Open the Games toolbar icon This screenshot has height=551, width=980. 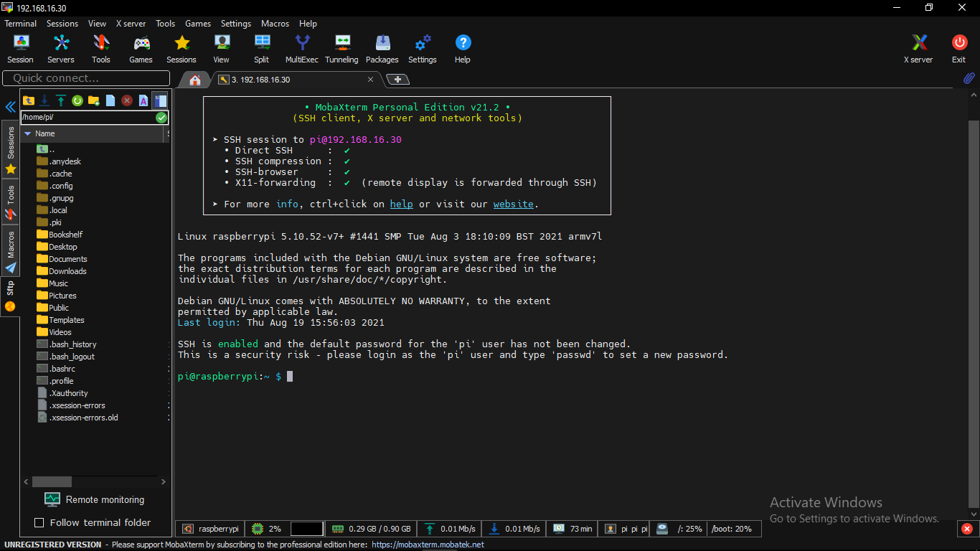pos(141,49)
